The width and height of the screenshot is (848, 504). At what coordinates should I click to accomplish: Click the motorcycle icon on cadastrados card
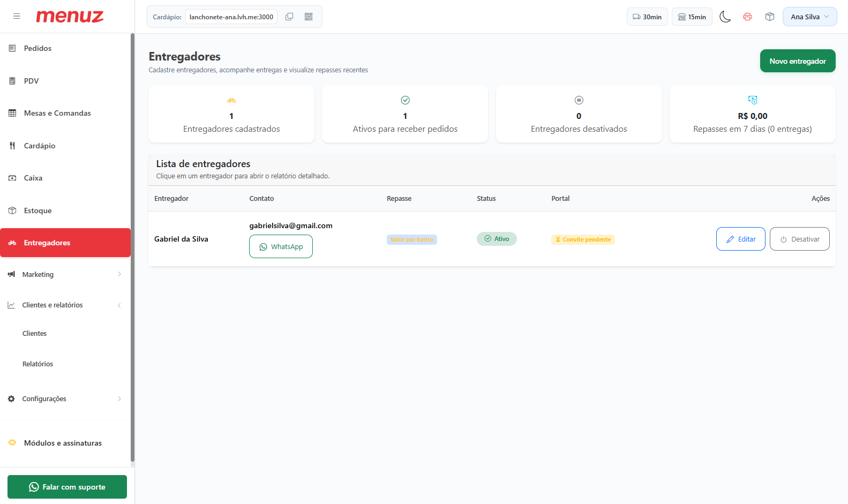coord(231,100)
